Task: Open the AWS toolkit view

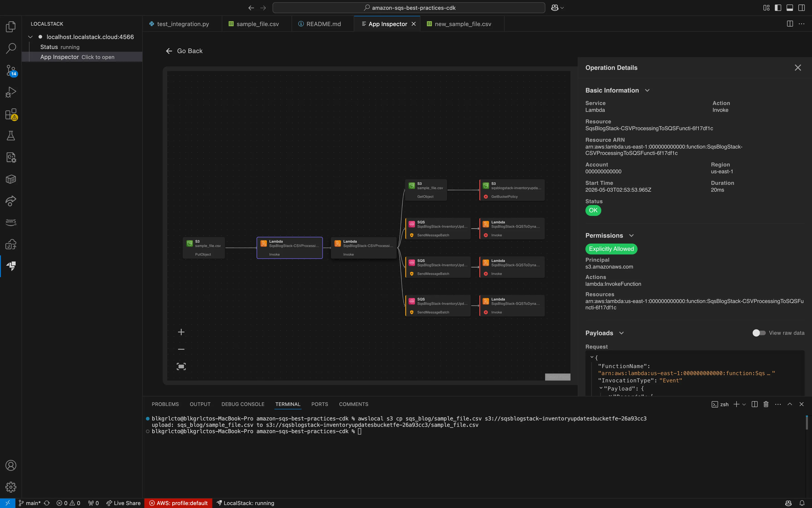Action: pyautogui.click(x=11, y=222)
